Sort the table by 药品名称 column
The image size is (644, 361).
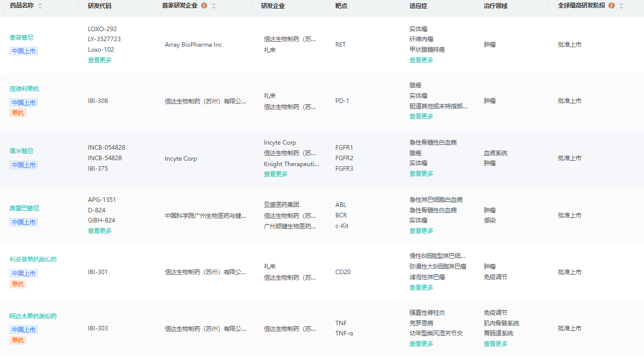click(x=40, y=6)
